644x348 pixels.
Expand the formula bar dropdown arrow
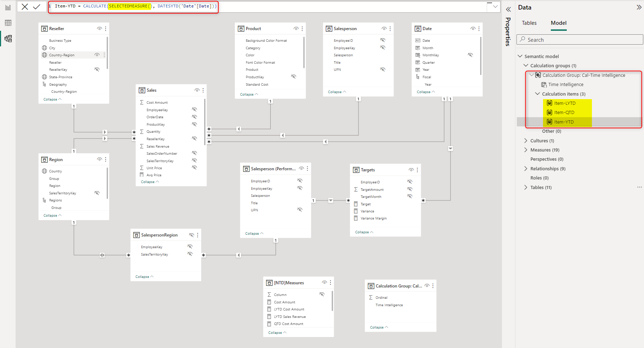pyautogui.click(x=495, y=6)
